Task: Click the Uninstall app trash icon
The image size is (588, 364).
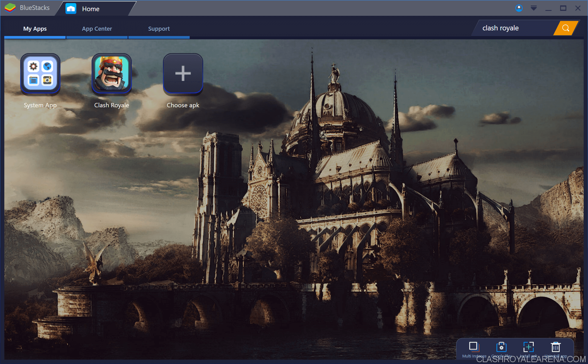Action: 556,347
